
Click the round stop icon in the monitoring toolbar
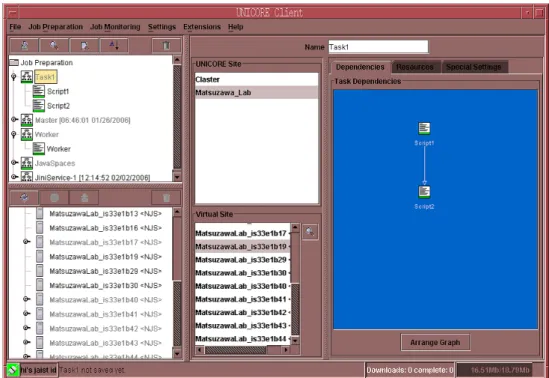54,198
